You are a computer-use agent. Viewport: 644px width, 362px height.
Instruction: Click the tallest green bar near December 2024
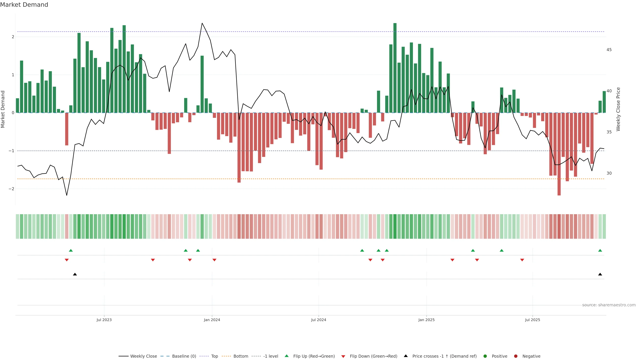(395, 67)
